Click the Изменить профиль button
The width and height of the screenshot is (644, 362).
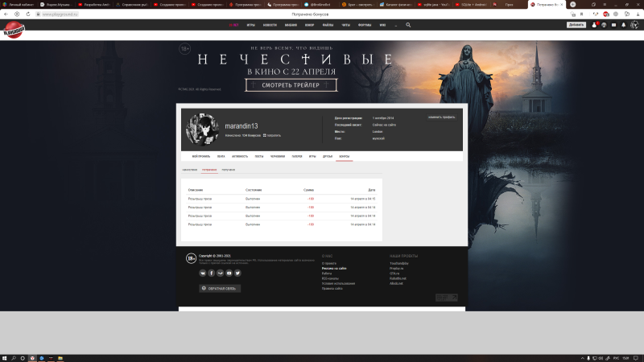click(x=441, y=117)
